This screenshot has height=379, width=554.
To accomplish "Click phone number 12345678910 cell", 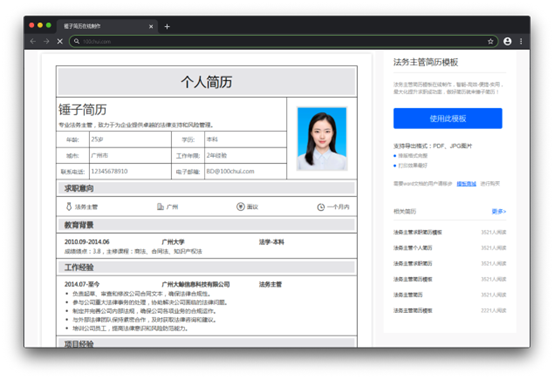I will (130, 171).
